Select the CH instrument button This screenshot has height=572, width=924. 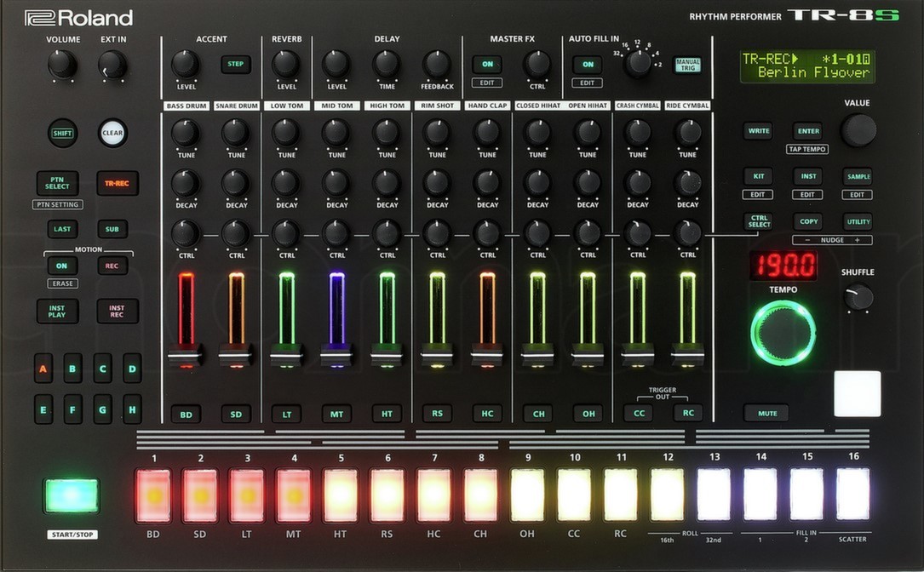tap(538, 414)
